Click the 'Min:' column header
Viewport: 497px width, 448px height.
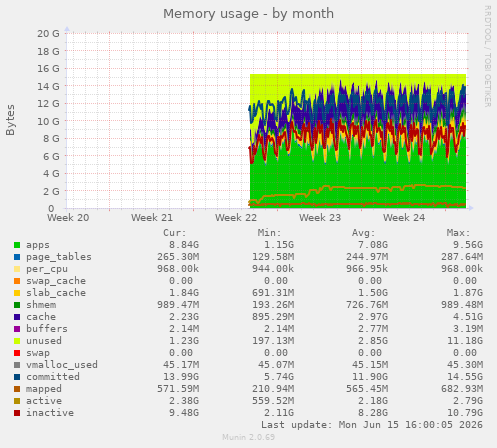(x=269, y=233)
